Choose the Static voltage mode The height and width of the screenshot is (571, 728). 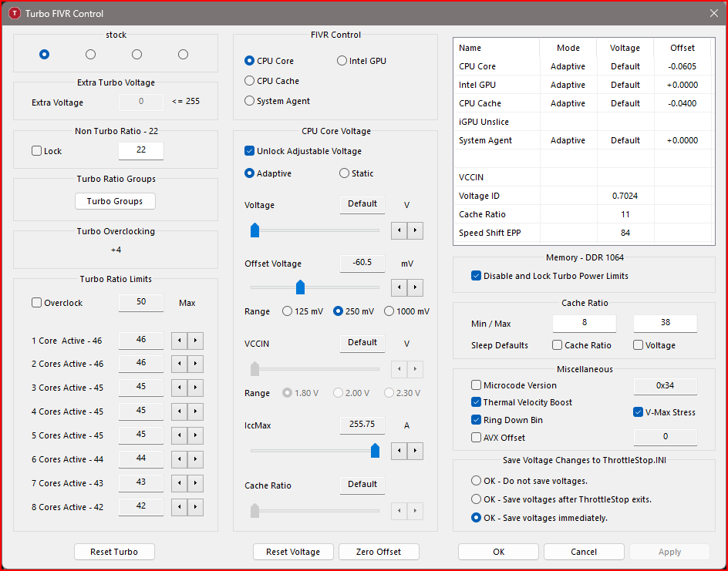tap(344, 173)
